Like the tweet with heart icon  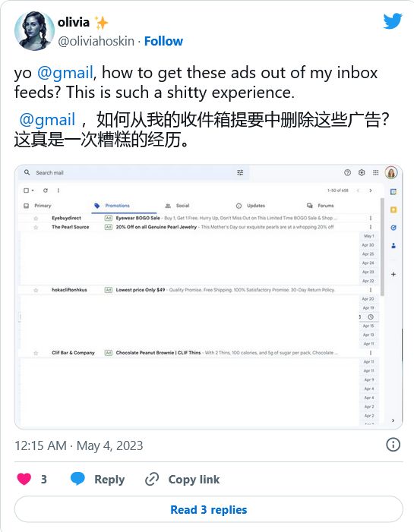point(24,479)
